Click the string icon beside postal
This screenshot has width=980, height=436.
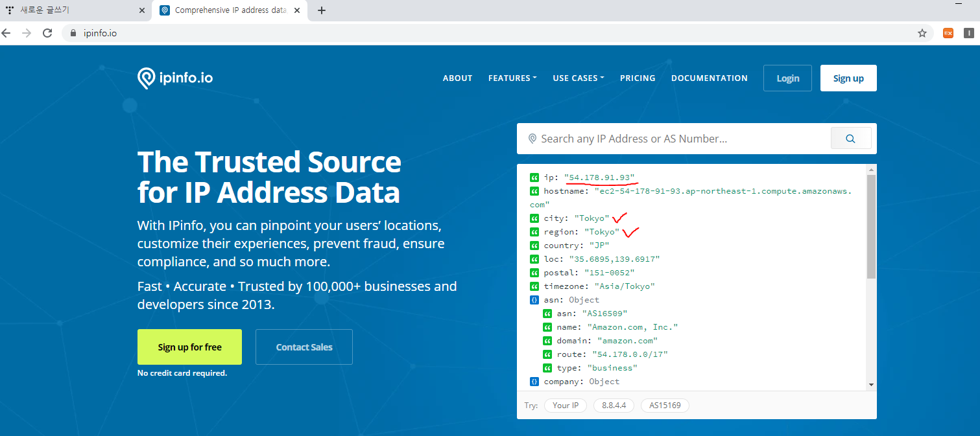(x=534, y=273)
